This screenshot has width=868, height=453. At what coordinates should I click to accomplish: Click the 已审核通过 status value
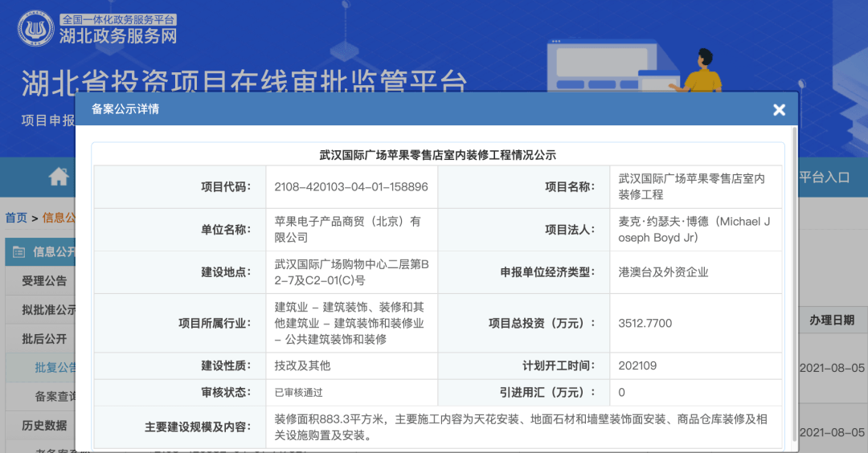[298, 392]
